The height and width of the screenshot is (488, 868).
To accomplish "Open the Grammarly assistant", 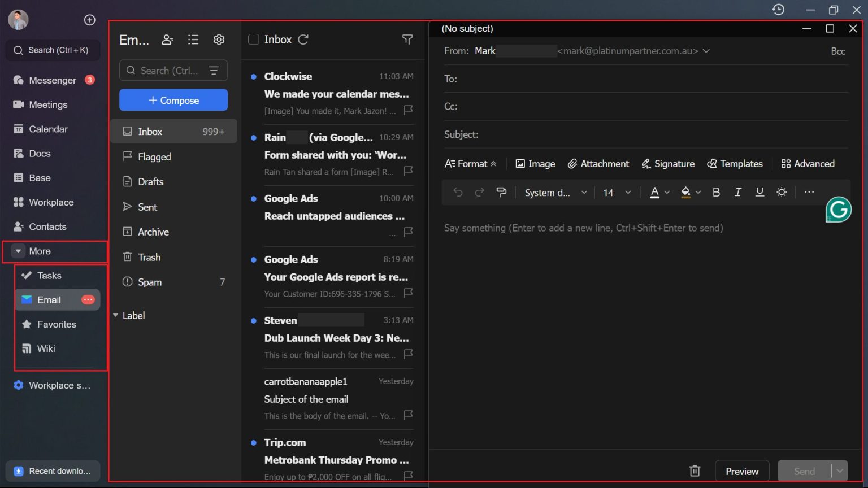I will pyautogui.click(x=838, y=209).
